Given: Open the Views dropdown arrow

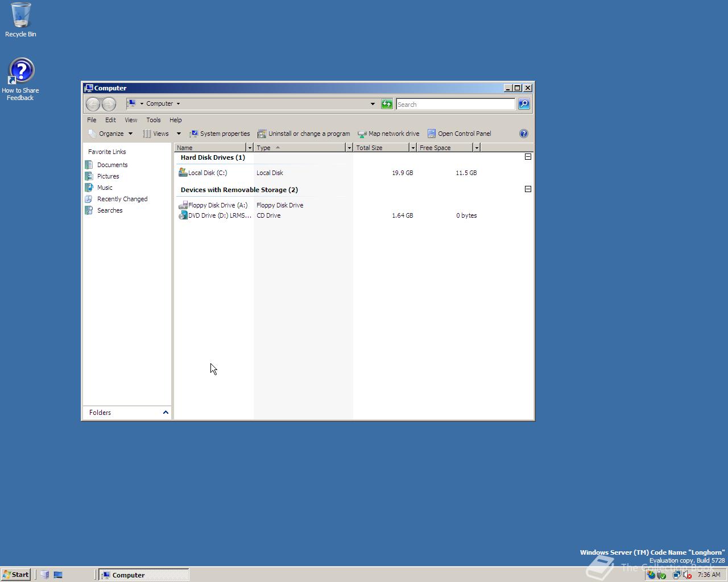Looking at the screenshot, I should click(x=179, y=134).
